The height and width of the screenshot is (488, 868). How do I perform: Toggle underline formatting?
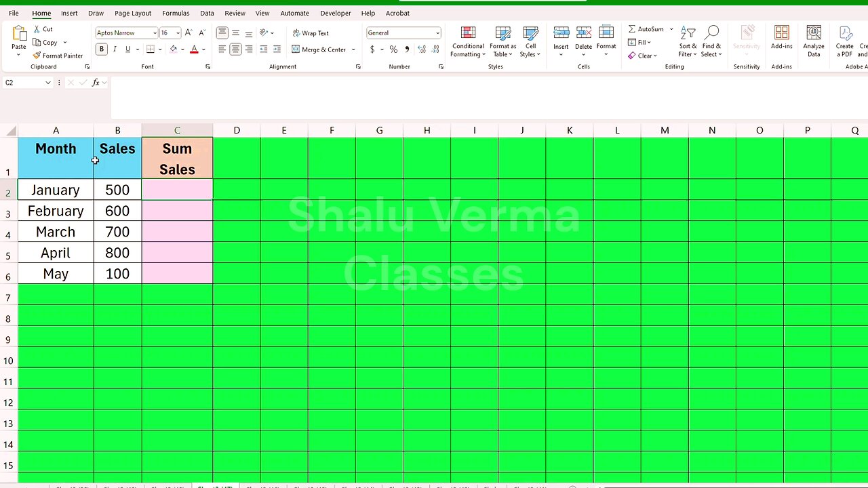click(127, 49)
